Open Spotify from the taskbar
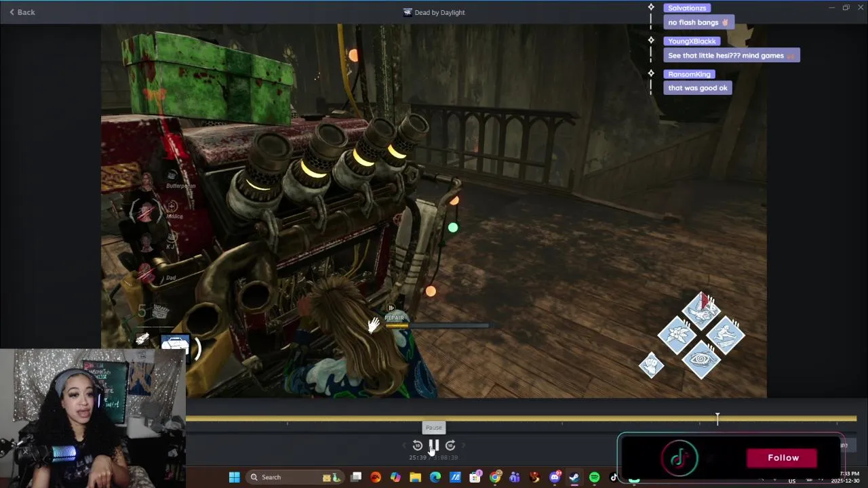This screenshot has width=868, height=488. (594, 477)
